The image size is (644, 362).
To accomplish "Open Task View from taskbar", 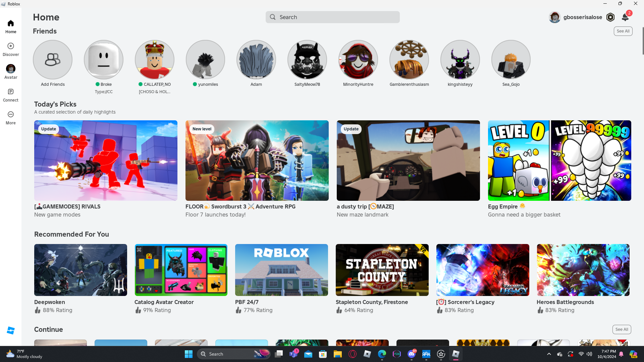I will coord(279,354).
